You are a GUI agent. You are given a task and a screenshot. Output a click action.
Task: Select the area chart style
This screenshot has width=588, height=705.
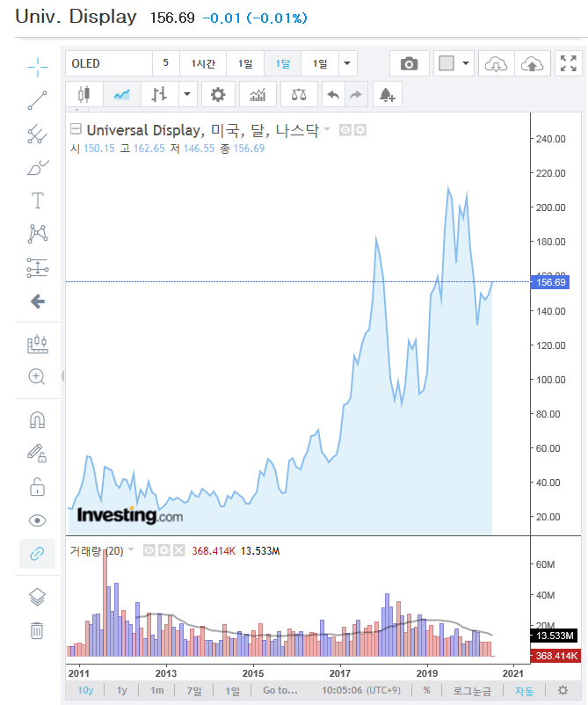click(x=122, y=94)
